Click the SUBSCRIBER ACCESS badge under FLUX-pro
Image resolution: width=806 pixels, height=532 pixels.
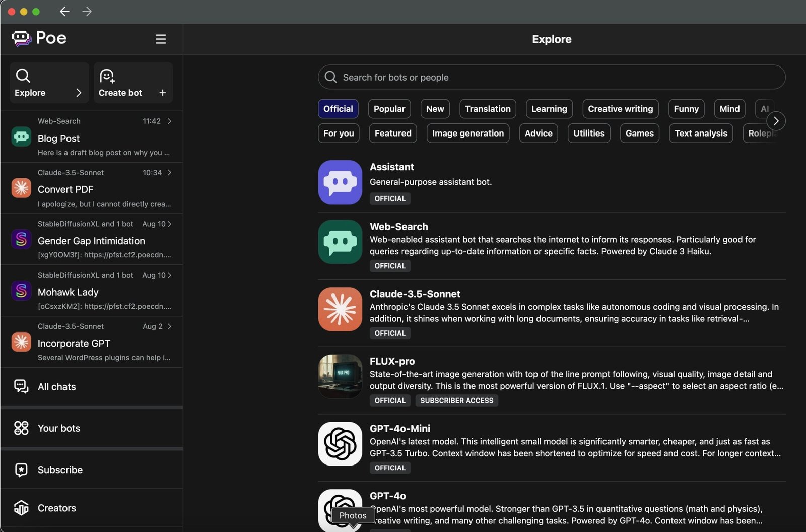tap(457, 401)
